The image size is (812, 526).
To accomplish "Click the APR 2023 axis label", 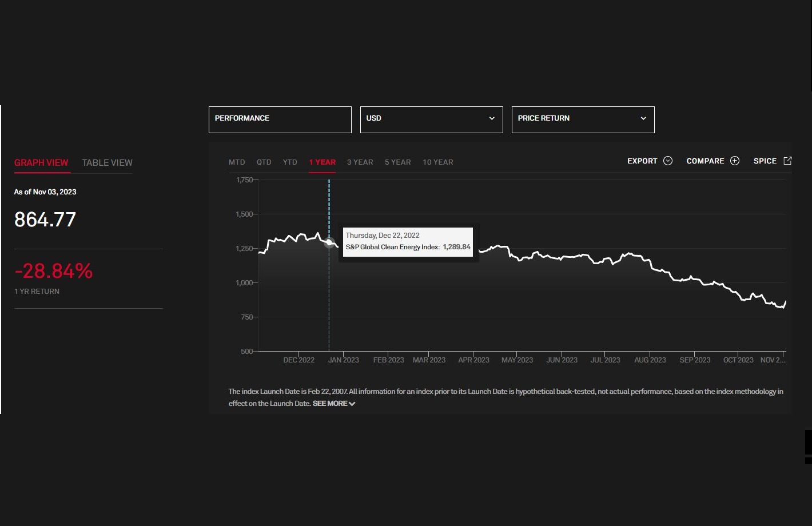I will coord(474,360).
